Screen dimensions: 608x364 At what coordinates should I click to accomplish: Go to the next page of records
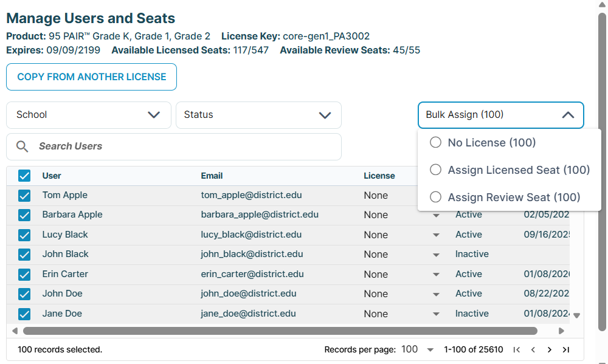(550, 349)
